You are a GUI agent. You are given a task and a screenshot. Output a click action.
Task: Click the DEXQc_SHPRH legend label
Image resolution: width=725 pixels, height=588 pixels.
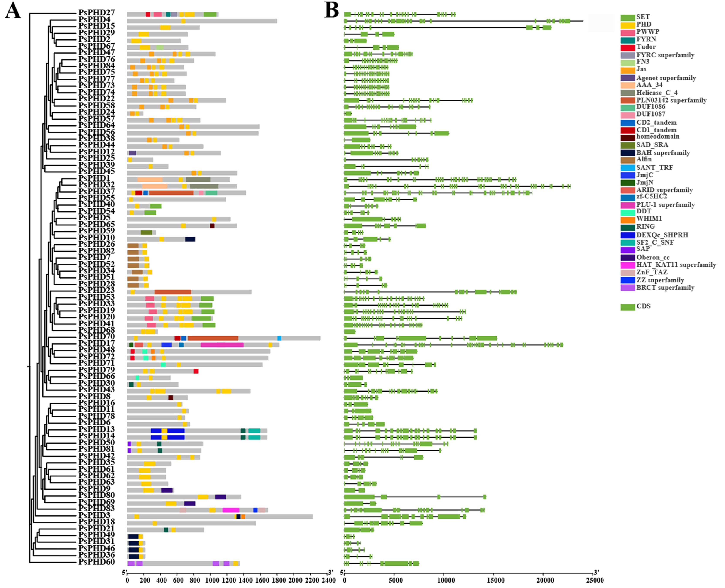[x=662, y=235]
